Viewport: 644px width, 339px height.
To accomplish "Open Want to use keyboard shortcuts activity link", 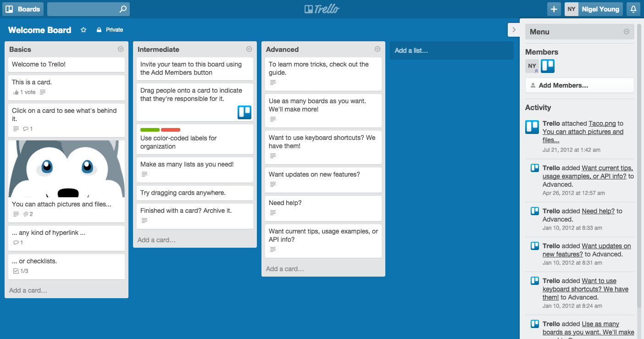I will [586, 289].
